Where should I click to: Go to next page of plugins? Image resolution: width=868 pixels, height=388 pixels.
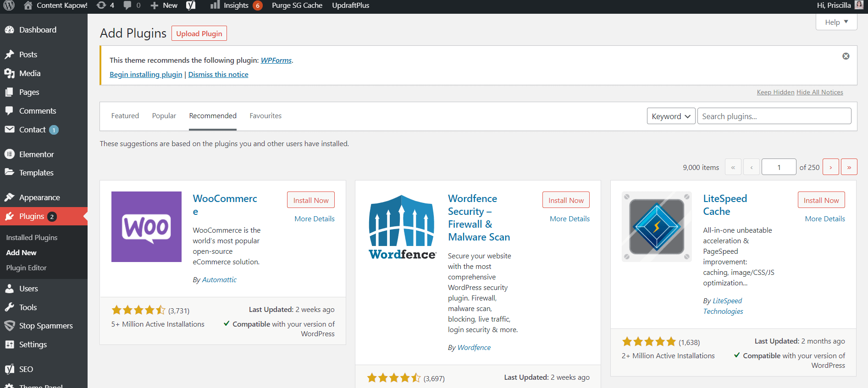[x=831, y=167]
